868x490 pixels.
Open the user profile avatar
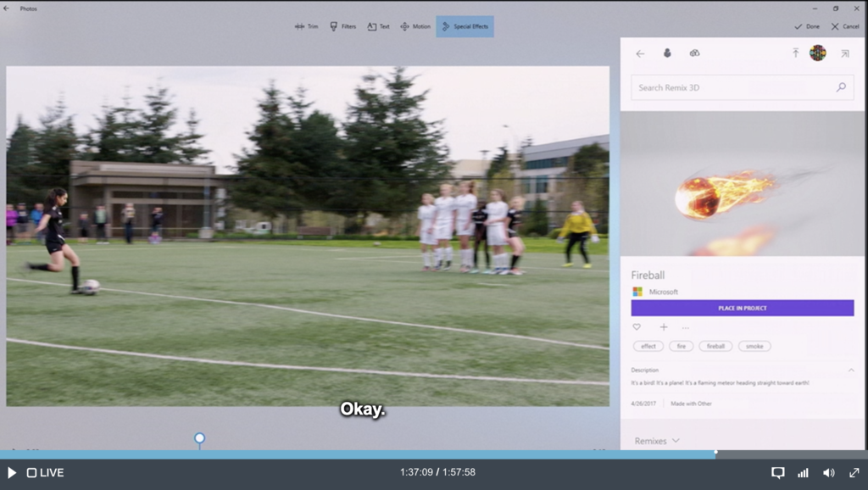[817, 53]
